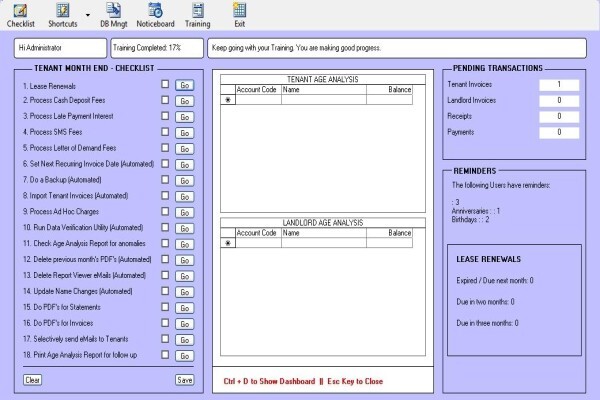The width and height of the screenshot is (600, 400).
Task: Toggle Do PDF's for Invoices checkbox
Action: pos(165,323)
